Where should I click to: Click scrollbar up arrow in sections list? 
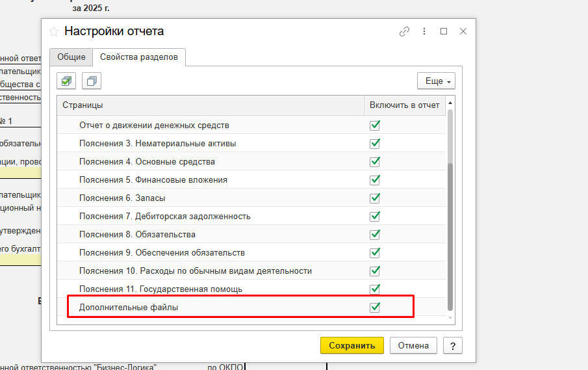(x=450, y=103)
